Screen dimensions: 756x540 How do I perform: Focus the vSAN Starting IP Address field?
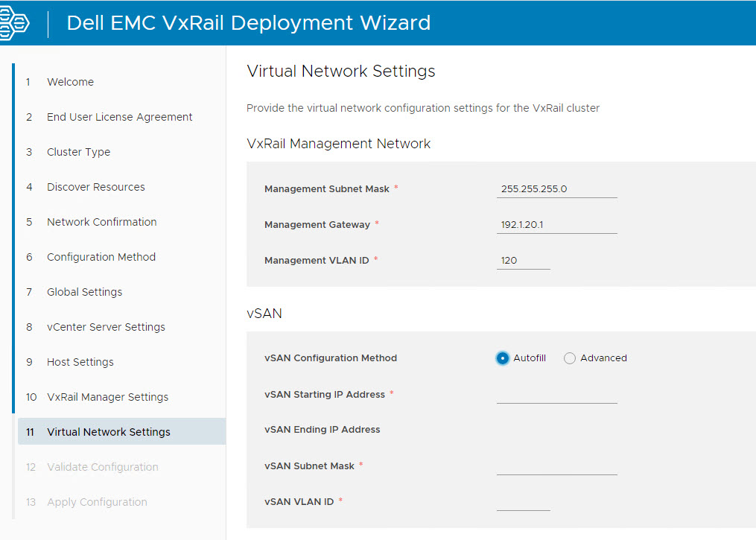(x=556, y=395)
